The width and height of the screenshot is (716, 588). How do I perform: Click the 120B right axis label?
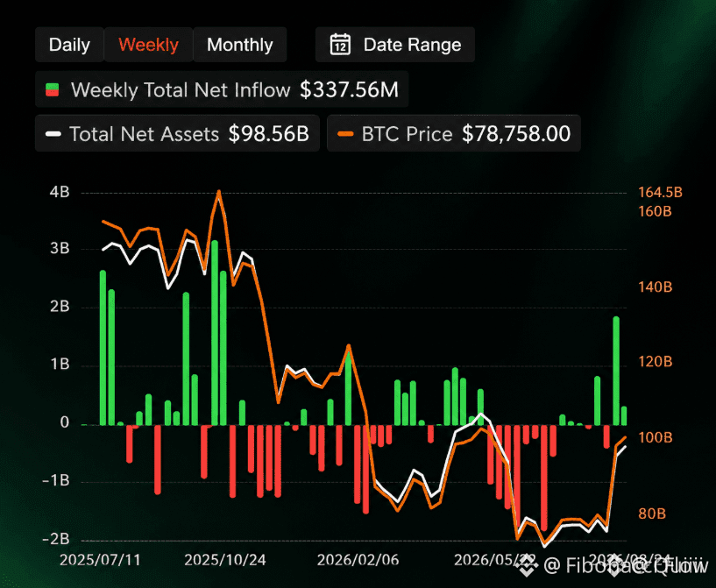656,362
